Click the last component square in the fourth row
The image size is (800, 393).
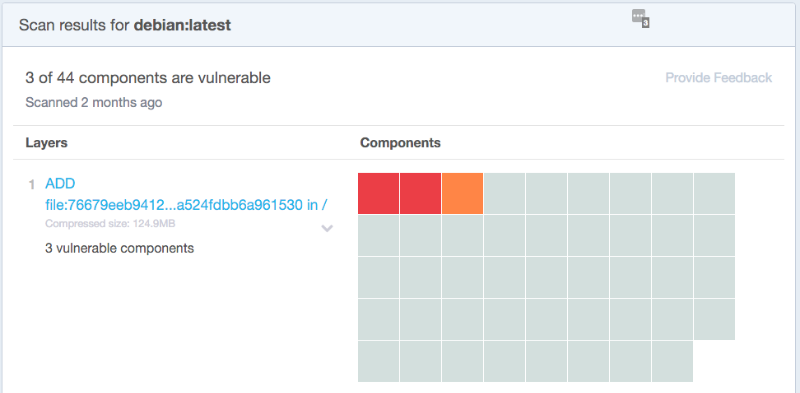tap(714, 320)
